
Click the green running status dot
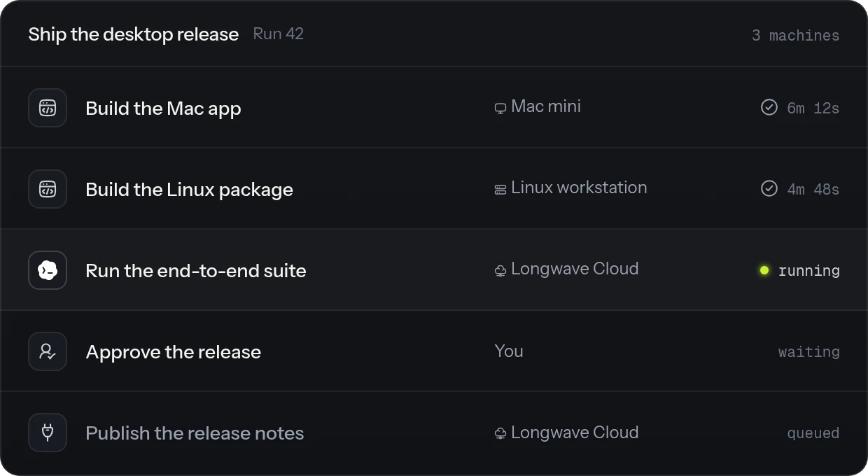point(764,270)
